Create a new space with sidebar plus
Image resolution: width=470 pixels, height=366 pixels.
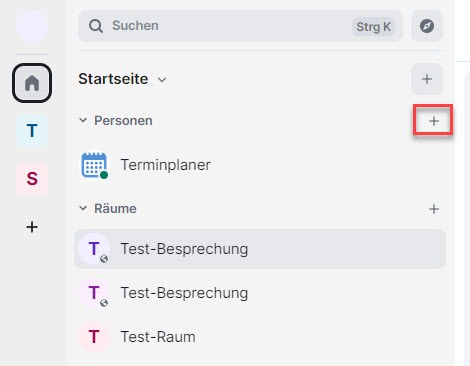tap(32, 227)
